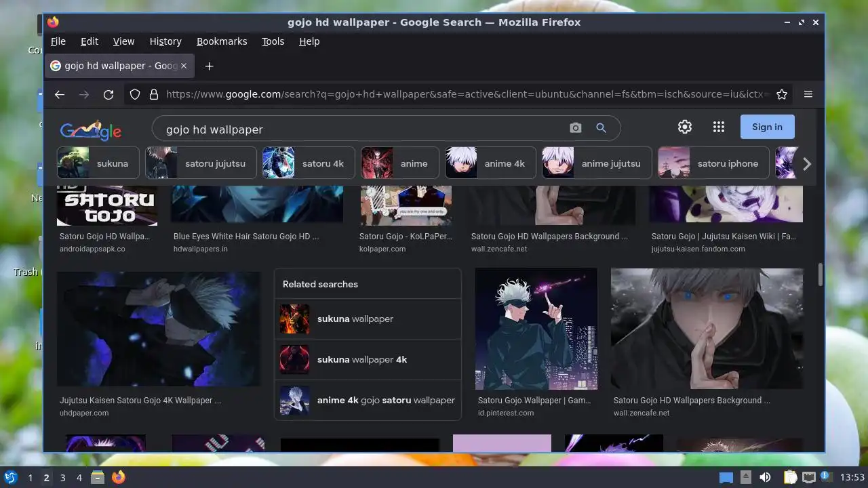Open the network tray icon

(808, 477)
